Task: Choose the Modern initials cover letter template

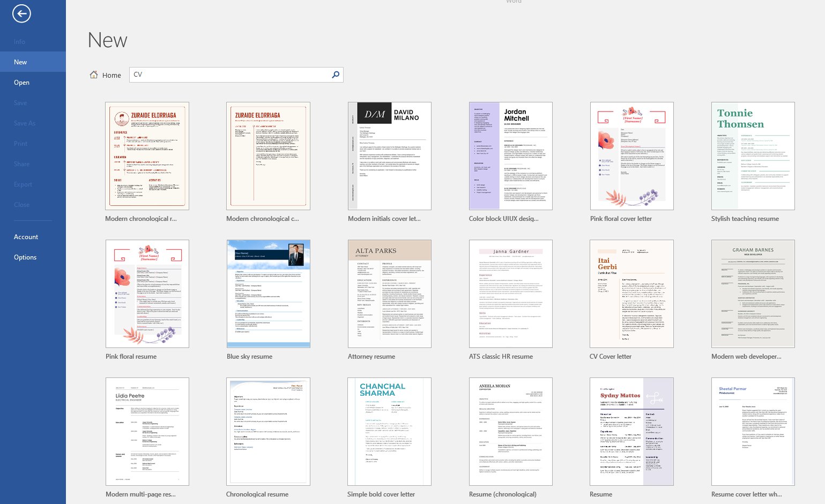Action: pyautogui.click(x=389, y=156)
